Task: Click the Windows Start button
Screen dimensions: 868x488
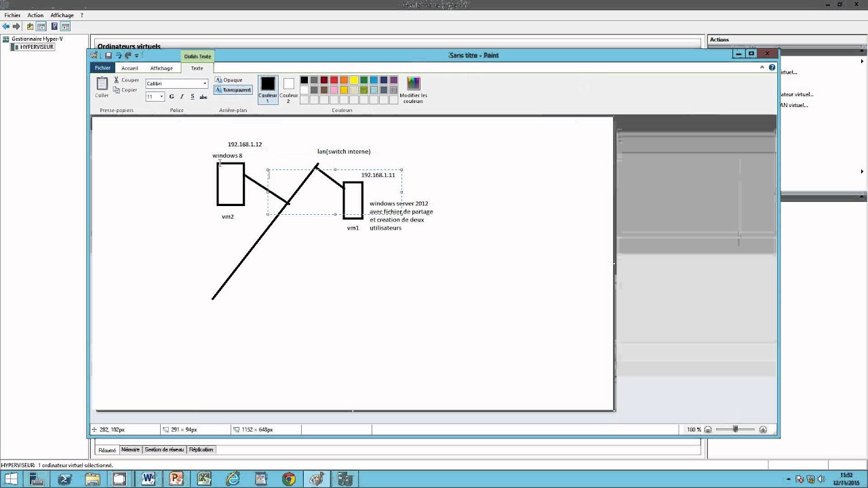Action: [11, 479]
